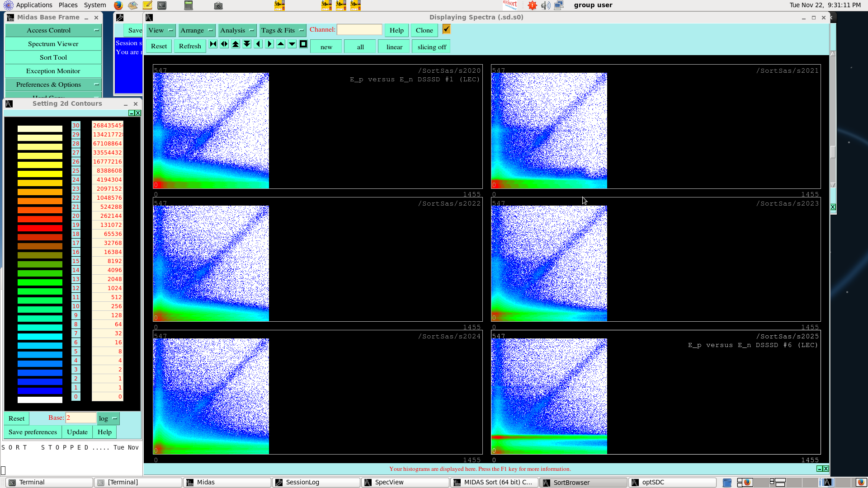Viewport: 868px width, 488px height.
Task: Switch to MIDAS Sort (64 bit) taskbar item
Action: point(494,482)
